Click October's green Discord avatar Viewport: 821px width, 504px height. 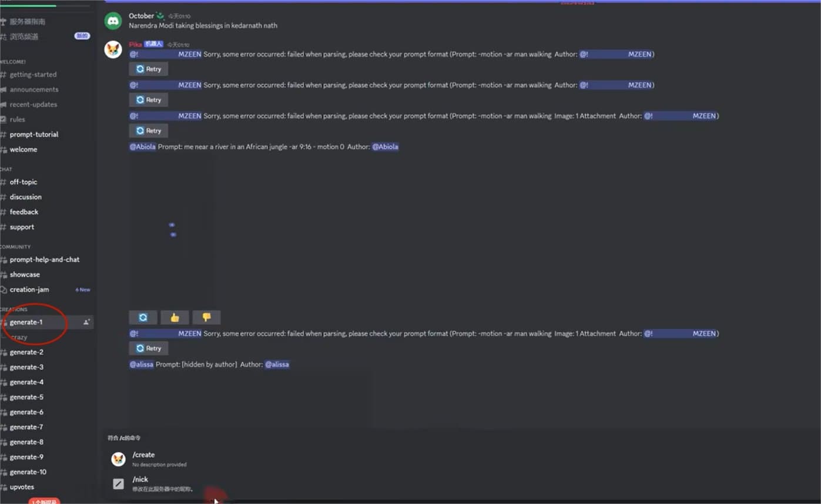coord(113,21)
